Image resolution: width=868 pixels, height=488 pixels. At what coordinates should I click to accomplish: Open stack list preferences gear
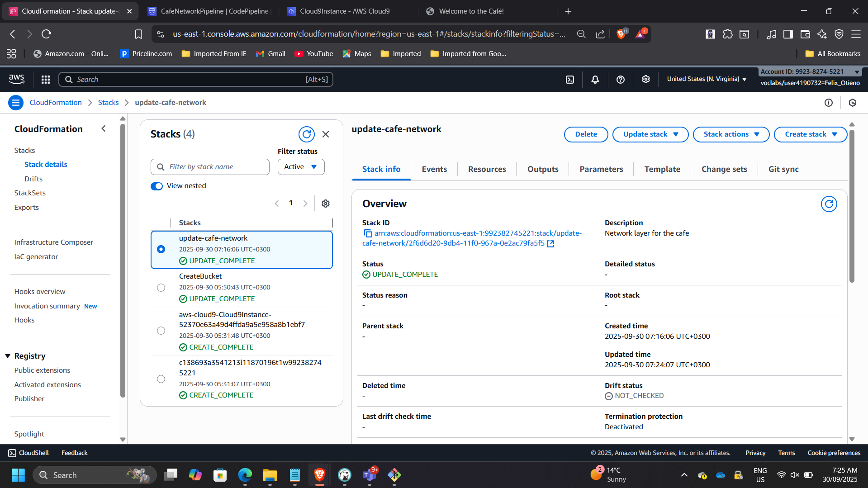[326, 204]
